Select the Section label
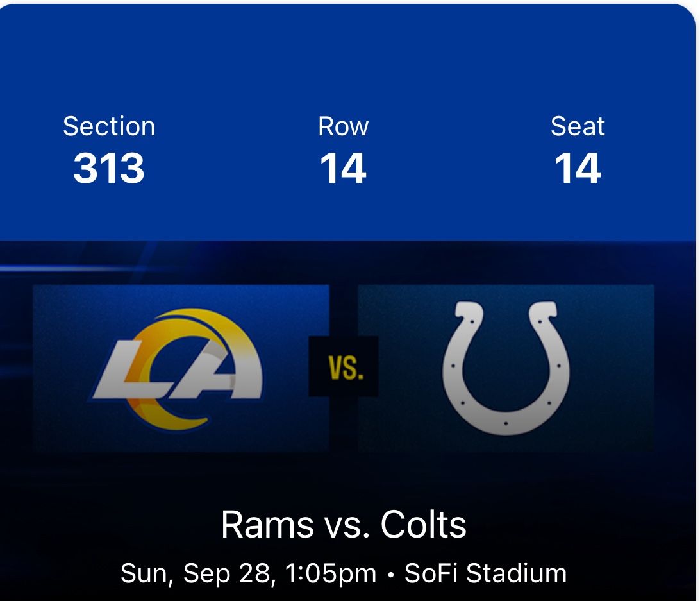 pos(109,126)
